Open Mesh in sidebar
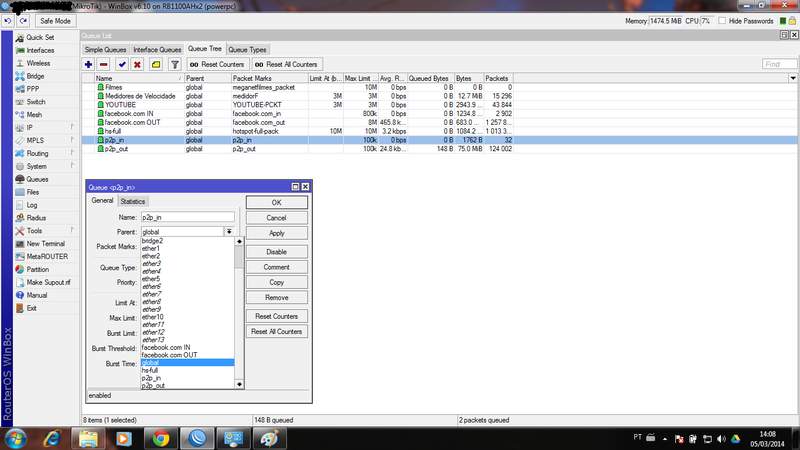Screen dimensions: 800x450 tap(34, 115)
